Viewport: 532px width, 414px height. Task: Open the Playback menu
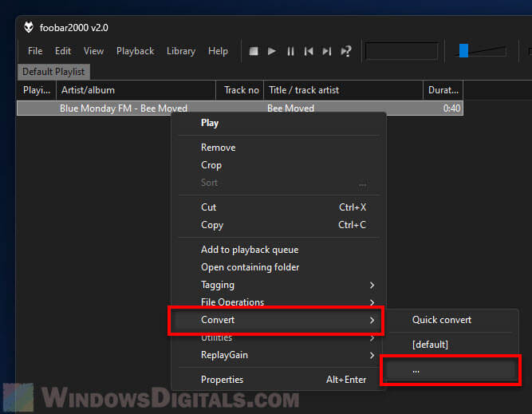[x=136, y=51]
